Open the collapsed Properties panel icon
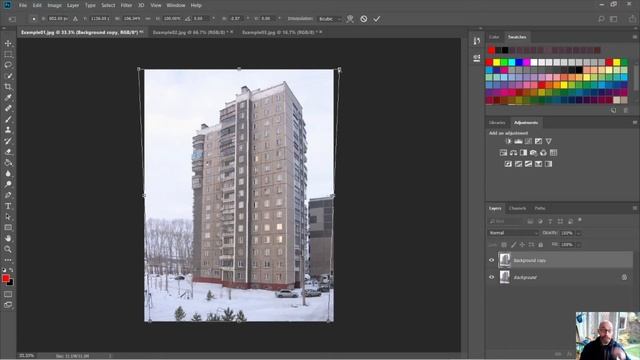Image resolution: width=640 pixels, height=360 pixels. pos(476,58)
